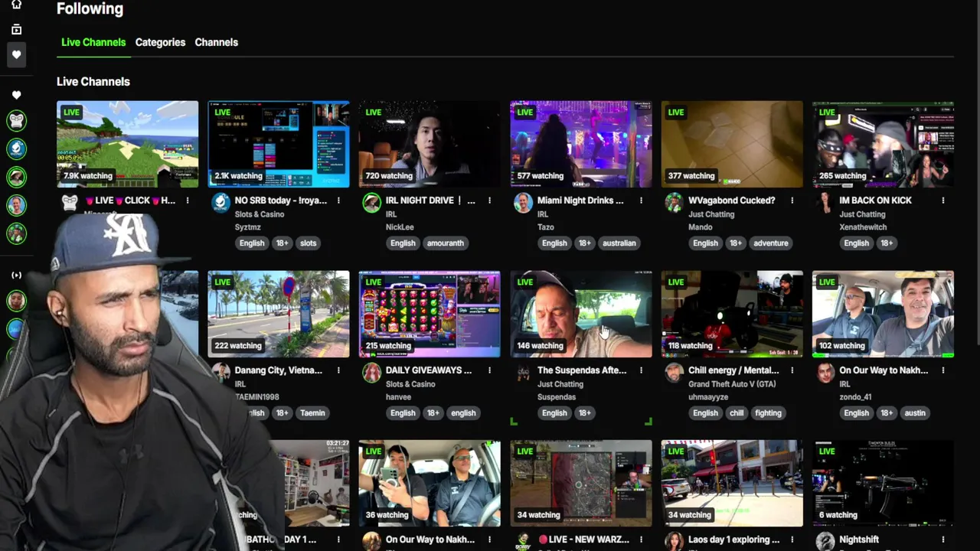
Task: Open the Minecraft stream thumbnail with 7.9K watching
Action: click(x=127, y=144)
